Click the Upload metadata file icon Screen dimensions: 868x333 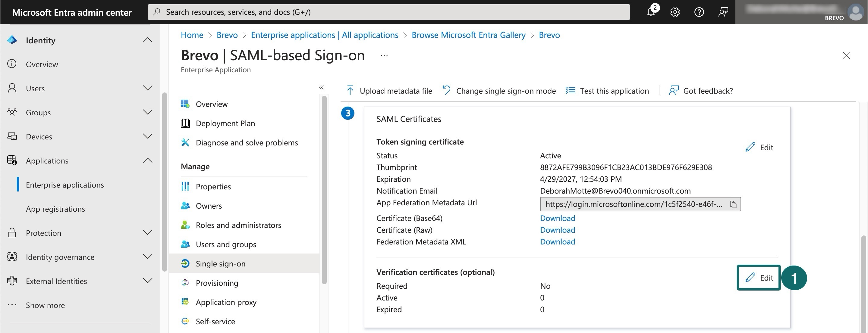point(351,91)
